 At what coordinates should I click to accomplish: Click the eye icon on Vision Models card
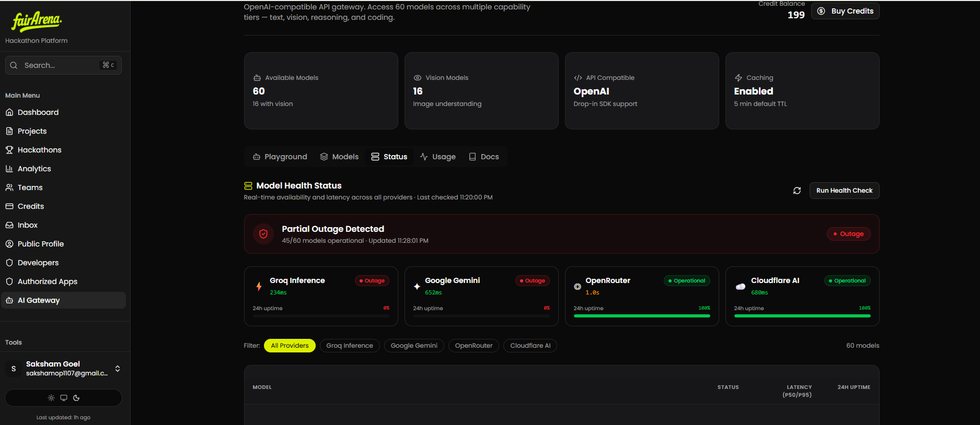tap(418, 78)
